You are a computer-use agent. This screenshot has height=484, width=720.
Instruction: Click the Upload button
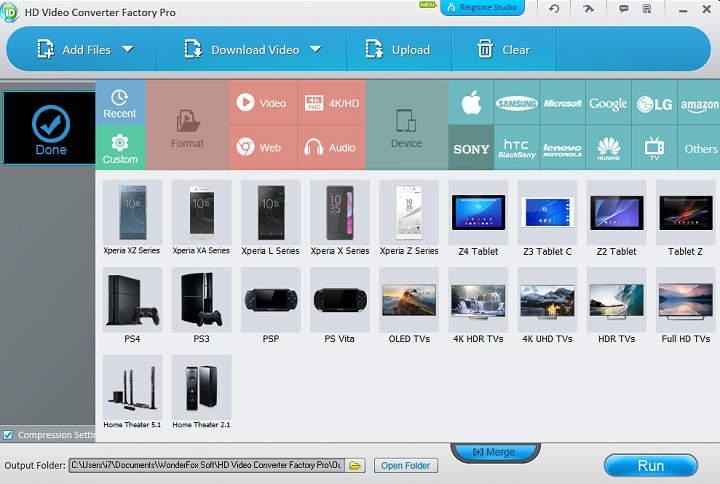[x=398, y=49]
